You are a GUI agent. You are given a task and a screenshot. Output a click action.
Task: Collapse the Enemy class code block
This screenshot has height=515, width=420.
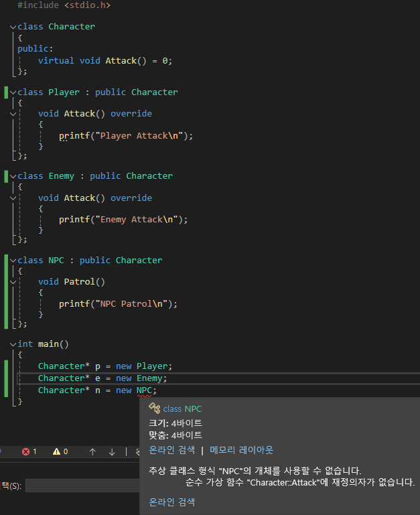(13, 176)
